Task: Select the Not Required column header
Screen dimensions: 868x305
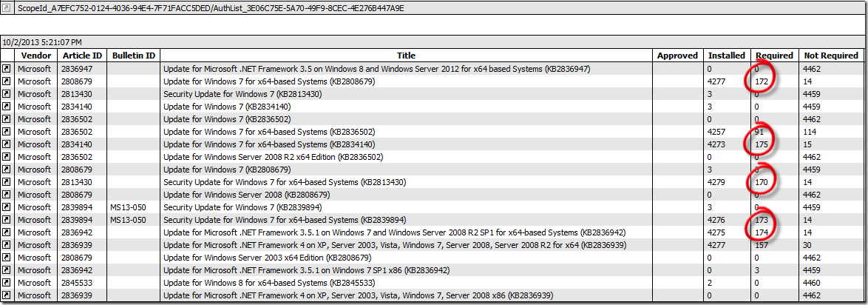Action: (x=830, y=56)
